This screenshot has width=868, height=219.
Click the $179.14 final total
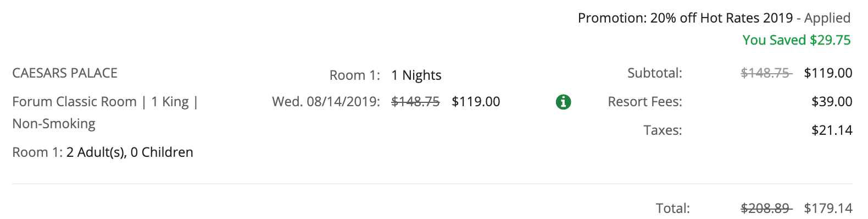pos(828,209)
